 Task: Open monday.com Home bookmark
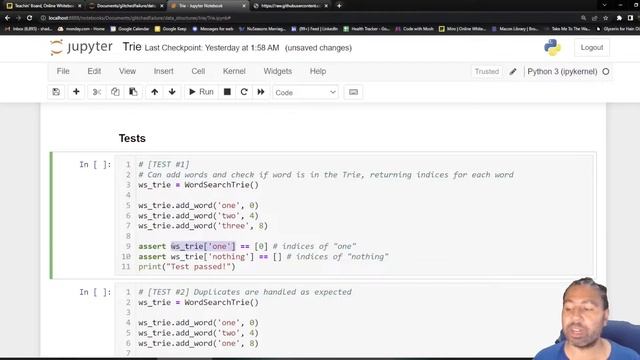coord(81,29)
